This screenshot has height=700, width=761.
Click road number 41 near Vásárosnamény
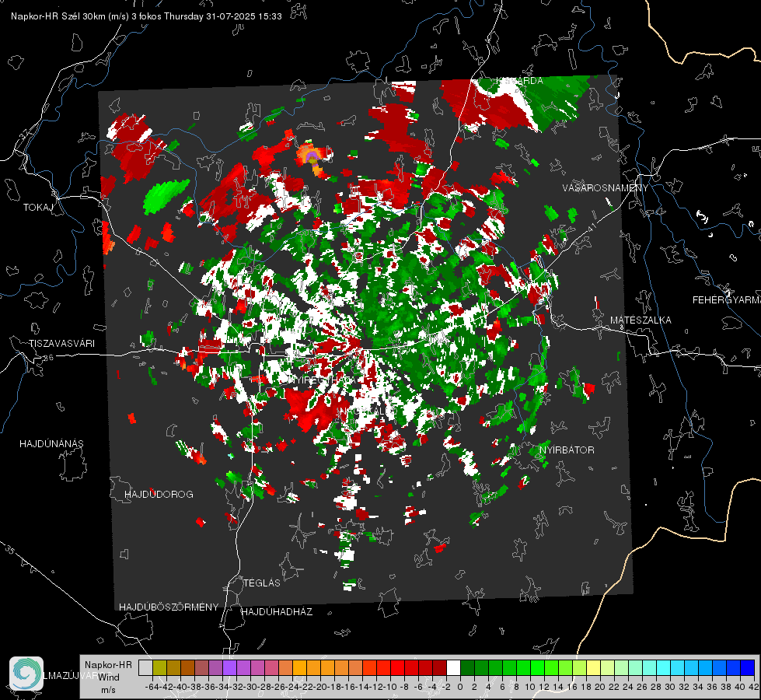(x=590, y=227)
